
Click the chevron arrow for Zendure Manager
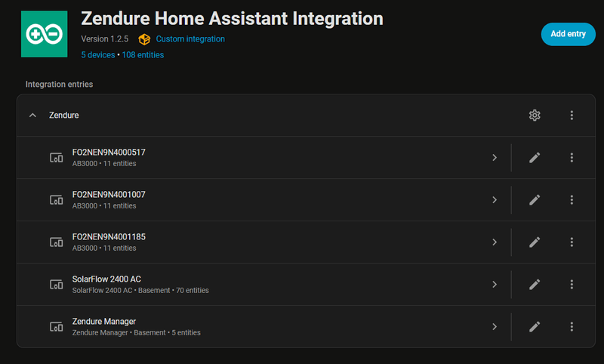(494, 327)
